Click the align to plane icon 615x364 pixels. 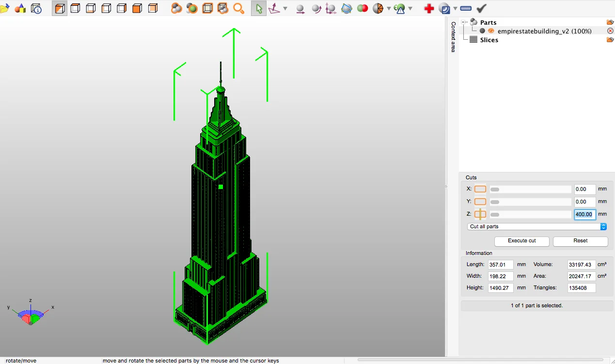coord(275,8)
